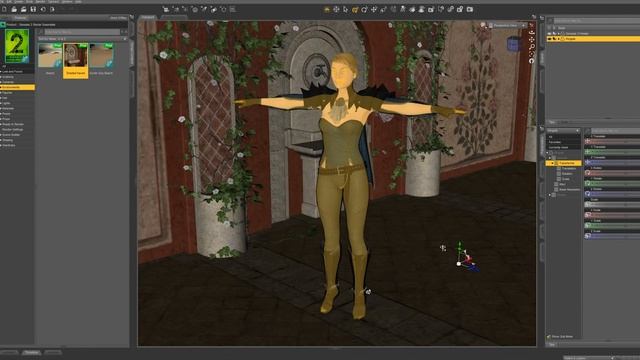Select the Render-Settings category
The width and height of the screenshot is (640, 360).
pos(12,129)
